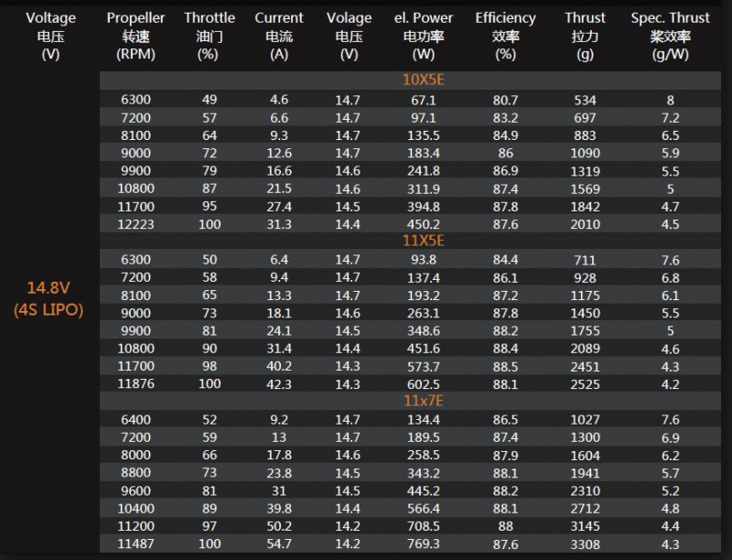Image resolution: width=732 pixels, height=560 pixels.
Task: Click the Spec. Thrust column header
Action: pos(671,36)
